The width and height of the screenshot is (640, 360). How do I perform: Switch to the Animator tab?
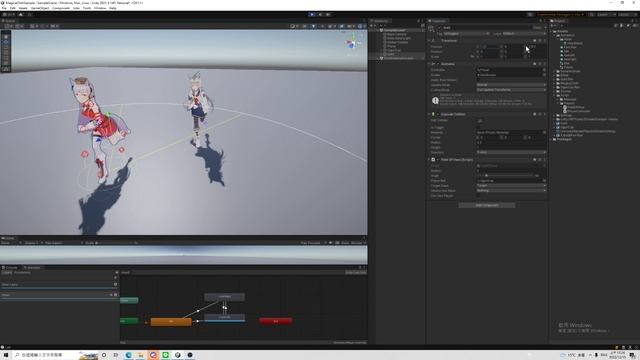[x=32, y=268]
